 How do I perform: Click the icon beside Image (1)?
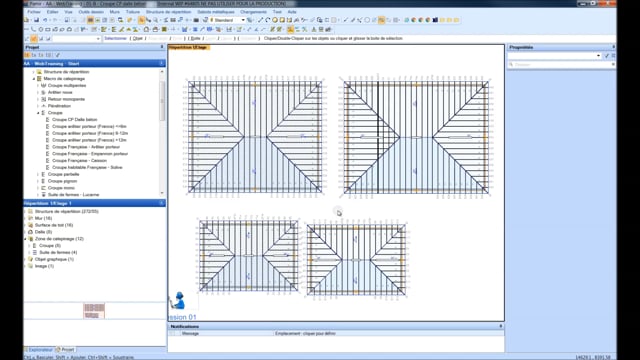point(31,266)
